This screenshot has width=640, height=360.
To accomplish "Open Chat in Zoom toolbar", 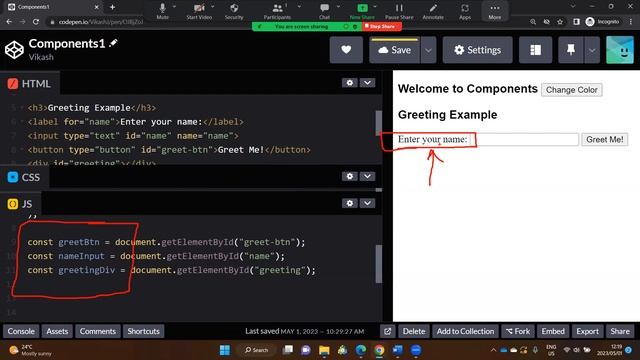I will (324, 11).
